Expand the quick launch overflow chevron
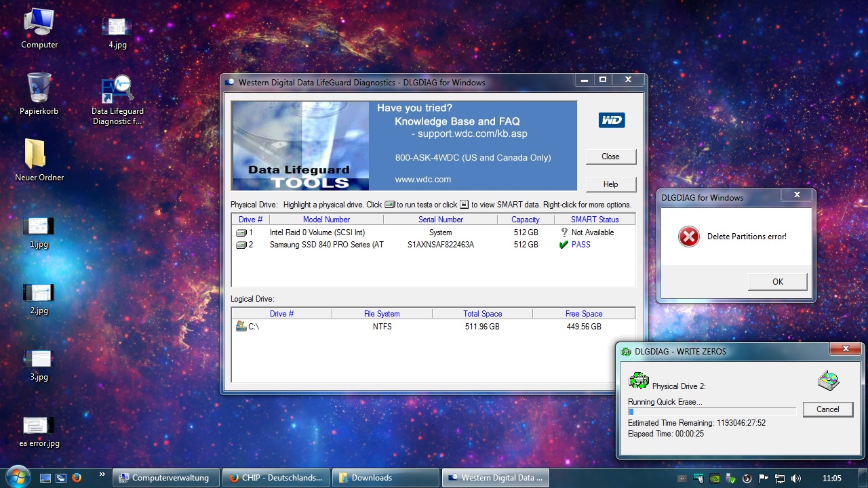The width and height of the screenshot is (868, 488). point(102,474)
